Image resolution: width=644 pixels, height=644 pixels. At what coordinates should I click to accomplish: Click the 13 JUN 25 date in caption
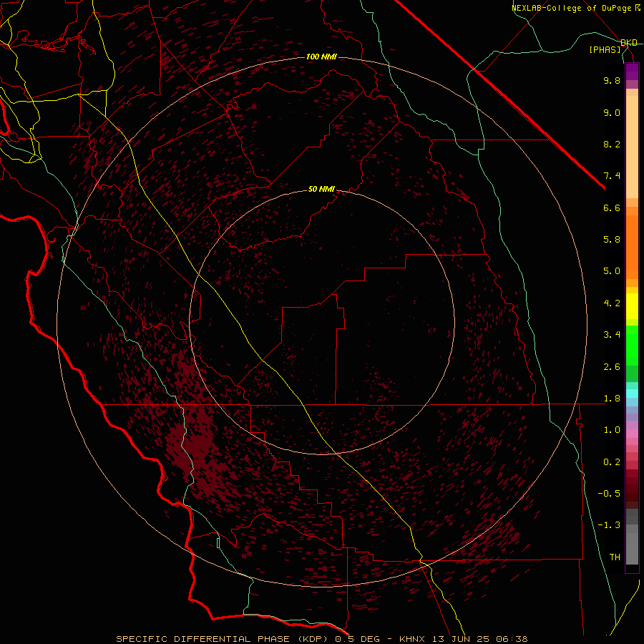(x=461, y=639)
